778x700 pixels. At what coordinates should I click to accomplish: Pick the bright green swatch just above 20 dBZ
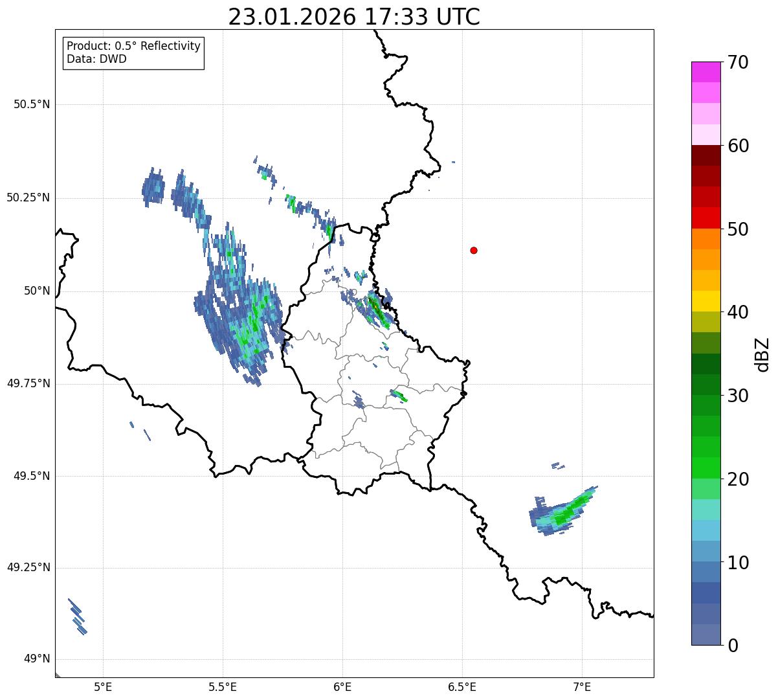(706, 468)
